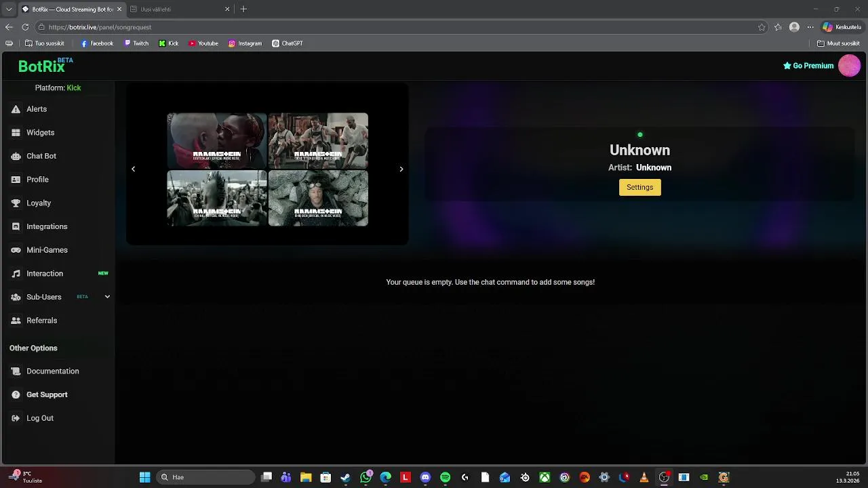The width and height of the screenshot is (868, 488).
Task: Click the browser reload icon
Action: point(25,27)
